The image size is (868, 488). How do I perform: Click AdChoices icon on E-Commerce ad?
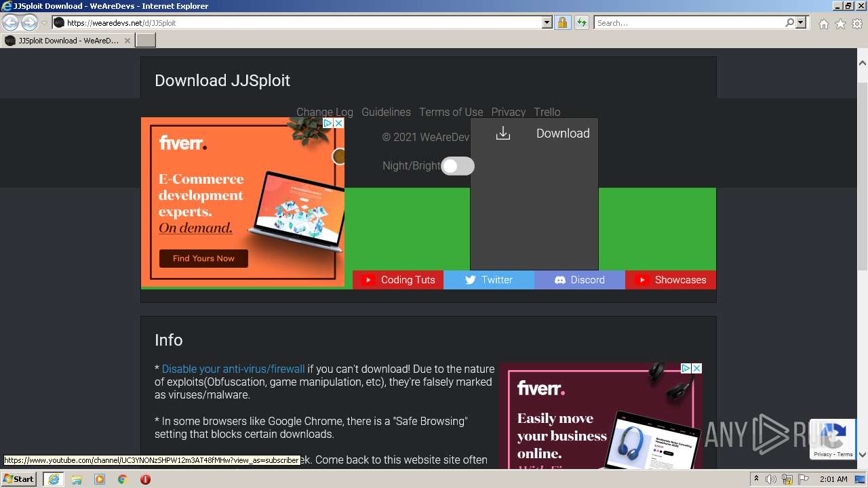(328, 123)
